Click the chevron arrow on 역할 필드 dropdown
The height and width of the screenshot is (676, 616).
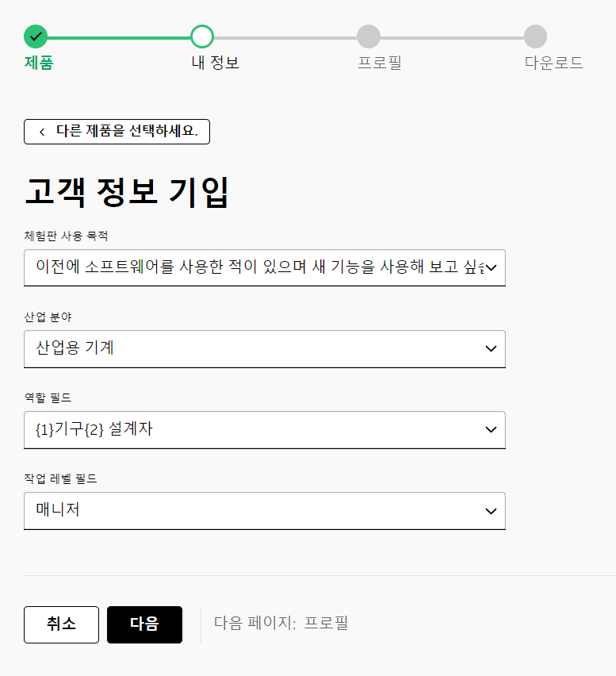tap(491, 430)
